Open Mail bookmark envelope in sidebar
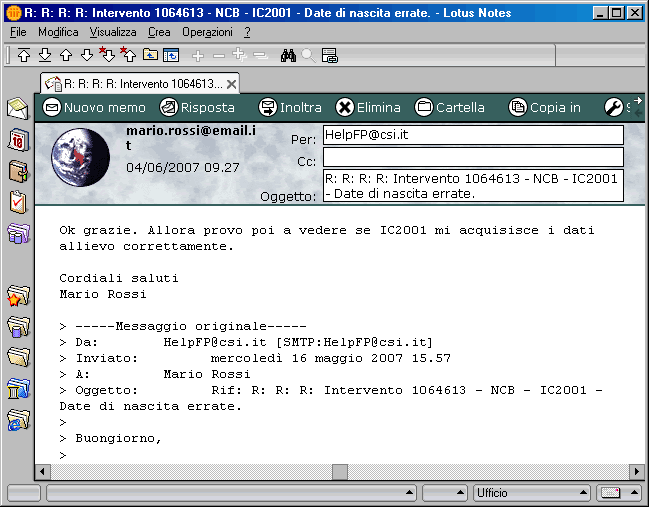This screenshot has height=507, width=649. [x=18, y=109]
